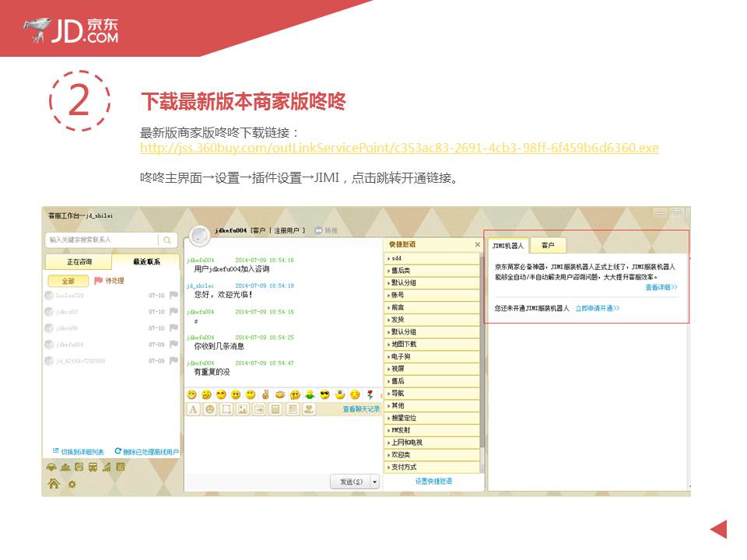Expand the 发货 phrase group
Screen dimensions: 747x560
click(432, 320)
